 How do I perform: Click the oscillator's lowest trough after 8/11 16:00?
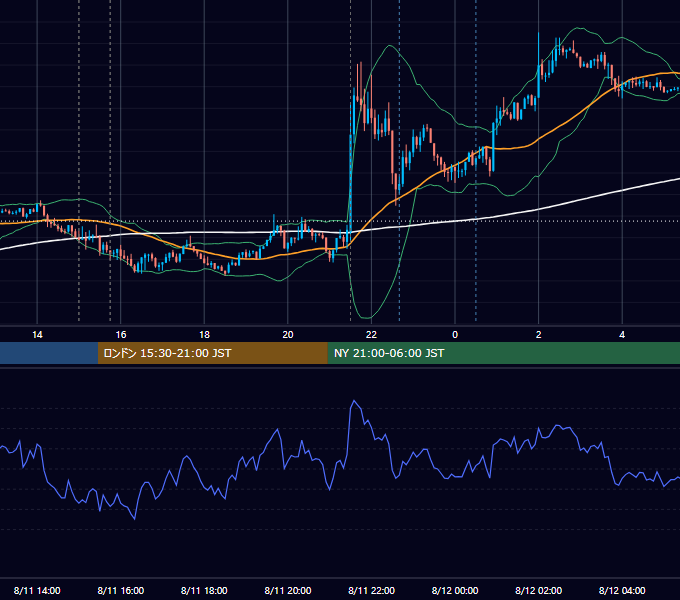(134, 518)
